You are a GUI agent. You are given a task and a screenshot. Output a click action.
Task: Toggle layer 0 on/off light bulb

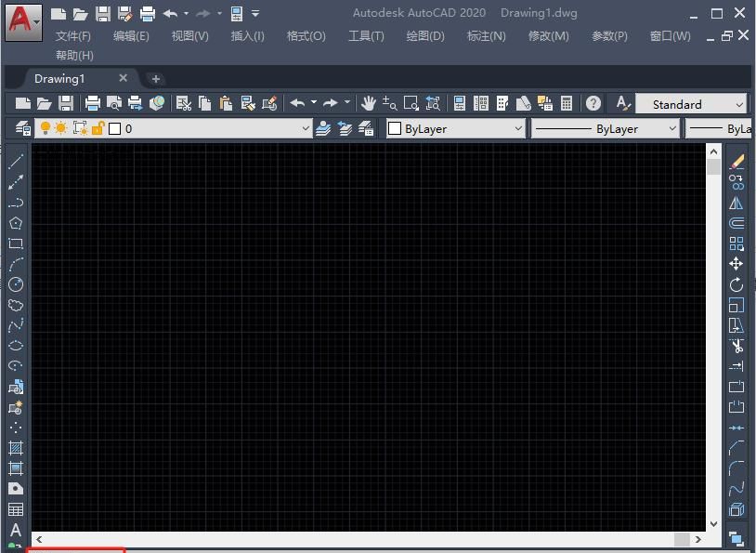tap(45, 128)
